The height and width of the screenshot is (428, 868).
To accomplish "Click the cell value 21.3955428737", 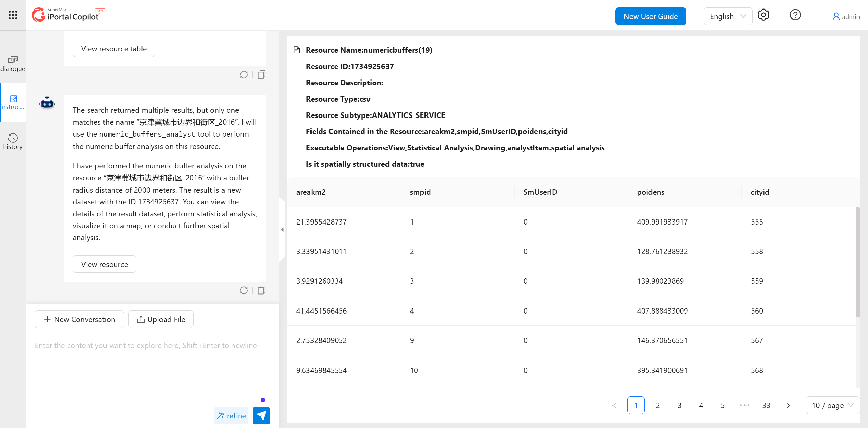I will point(321,222).
